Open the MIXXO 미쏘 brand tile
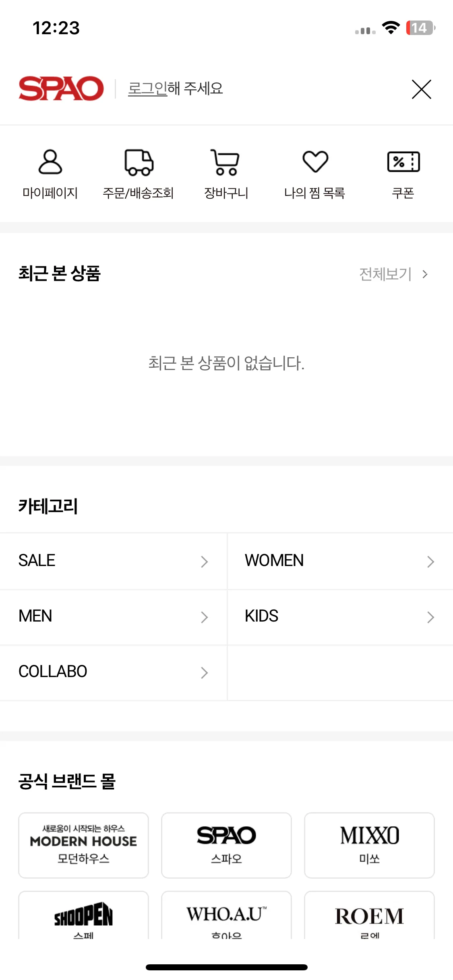 [369, 845]
